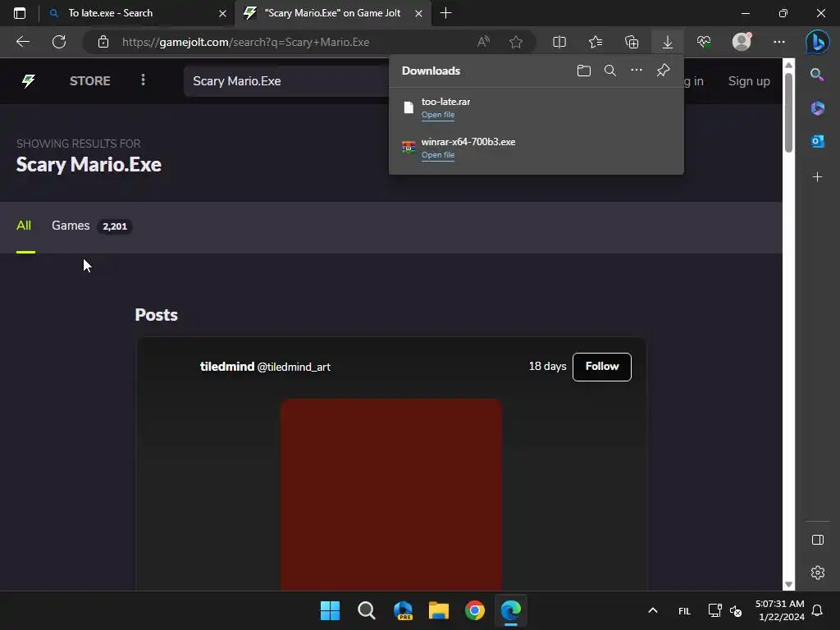Click the Game Jolt lightning logo
840x630 pixels.
(x=29, y=81)
